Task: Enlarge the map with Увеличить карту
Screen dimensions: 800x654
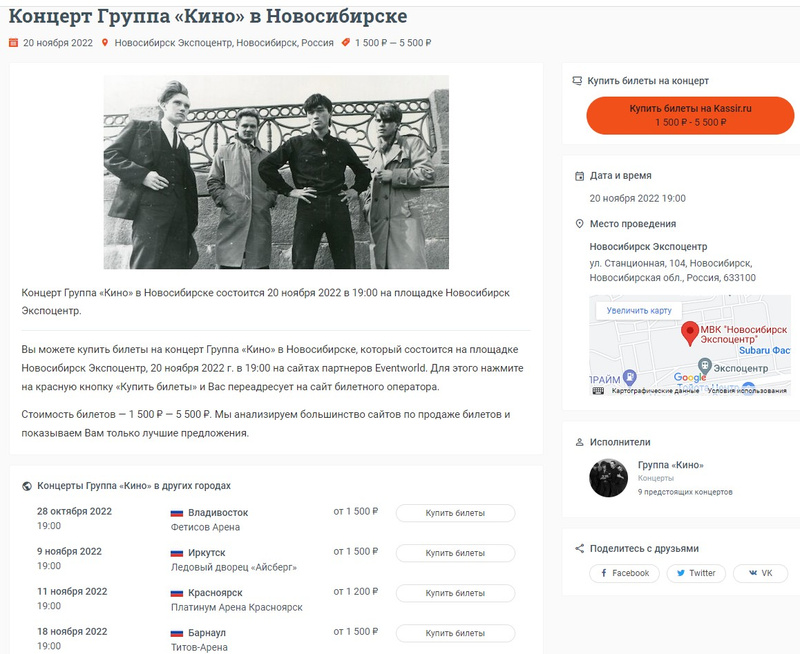Action: pos(639,310)
